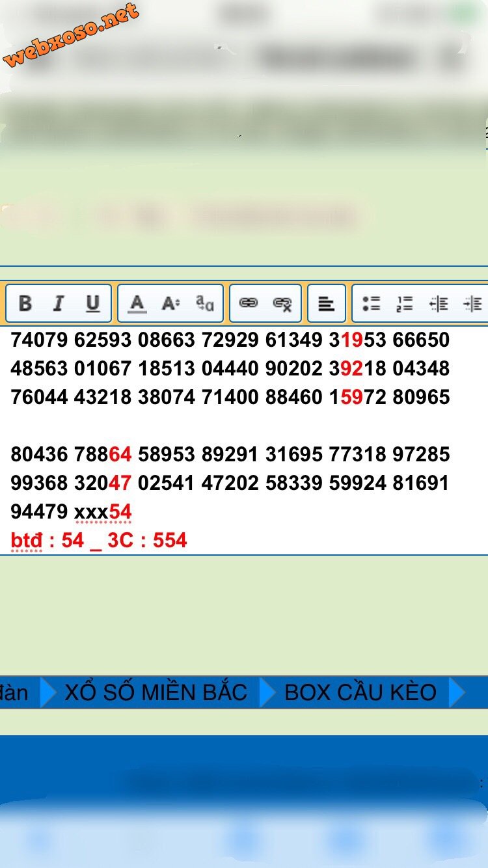Click the text xxx54 in the editor
The height and width of the screenshot is (868, 488).
pyautogui.click(x=103, y=512)
